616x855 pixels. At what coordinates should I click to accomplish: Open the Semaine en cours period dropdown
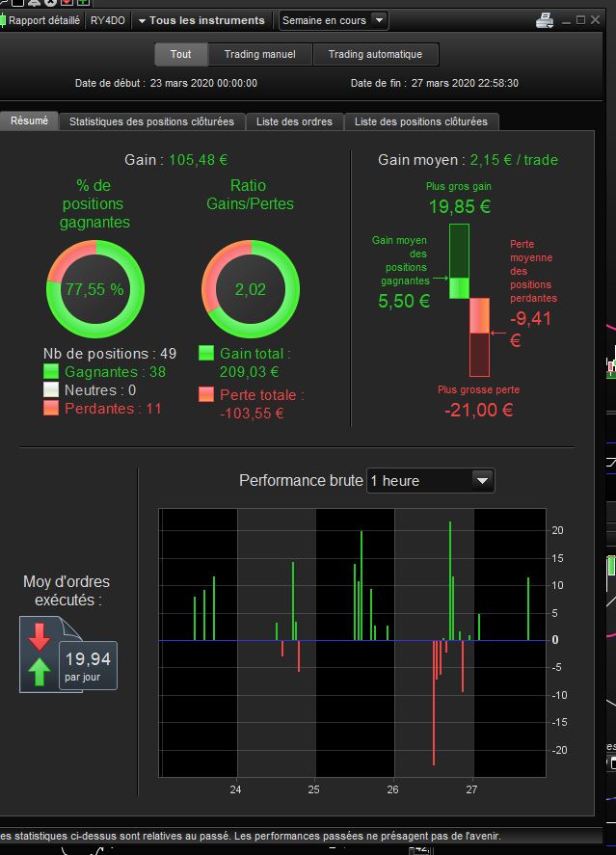[334, 20]
